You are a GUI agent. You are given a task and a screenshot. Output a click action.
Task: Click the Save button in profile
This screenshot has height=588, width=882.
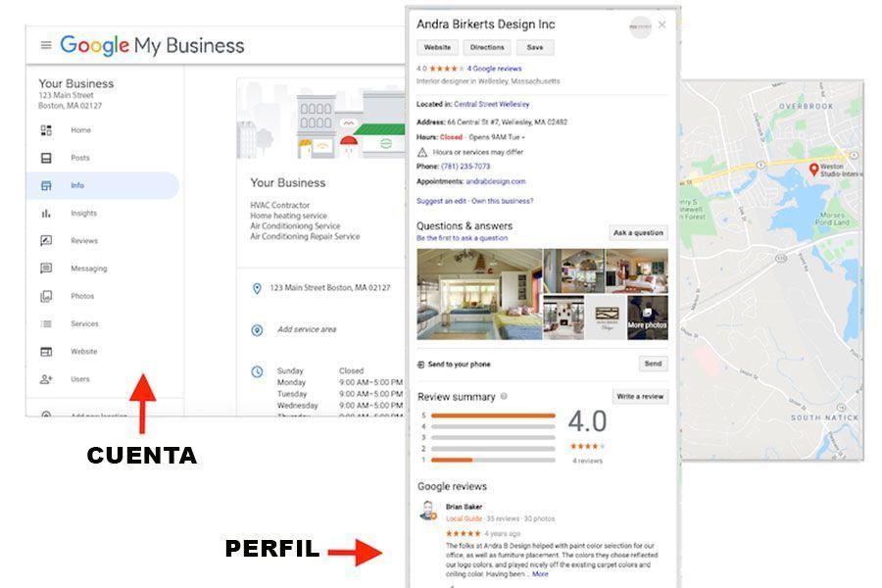(535, 48)
